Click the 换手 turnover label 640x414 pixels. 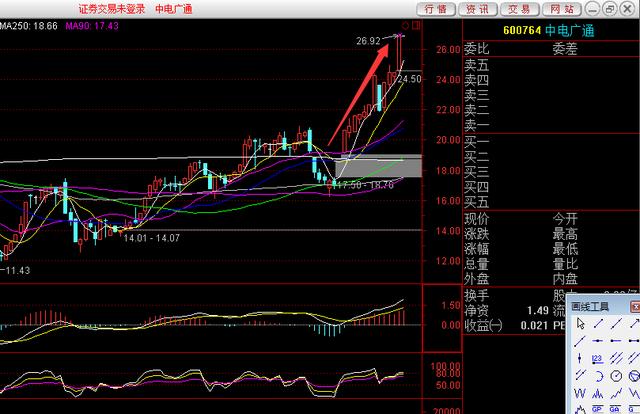pyautogui.click(x=476, y=295)
